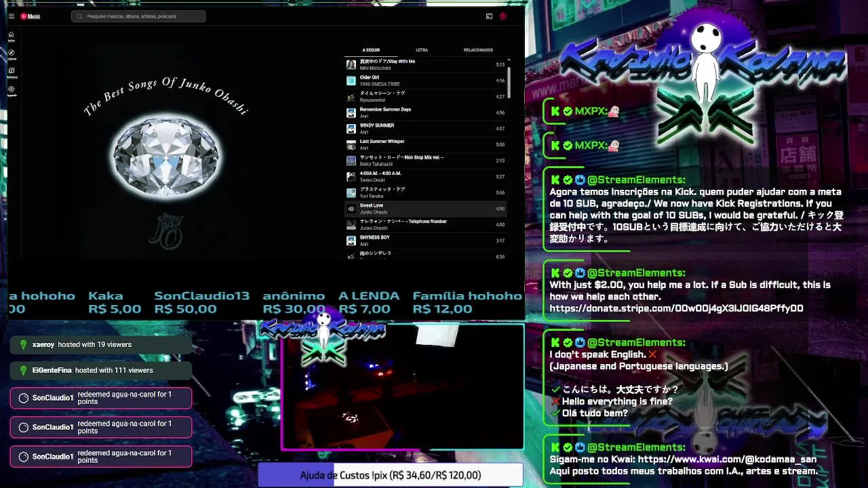Viewport: 868px width, 488px height.
Task: Open the account avatar menu
Action: click(503, 16)
